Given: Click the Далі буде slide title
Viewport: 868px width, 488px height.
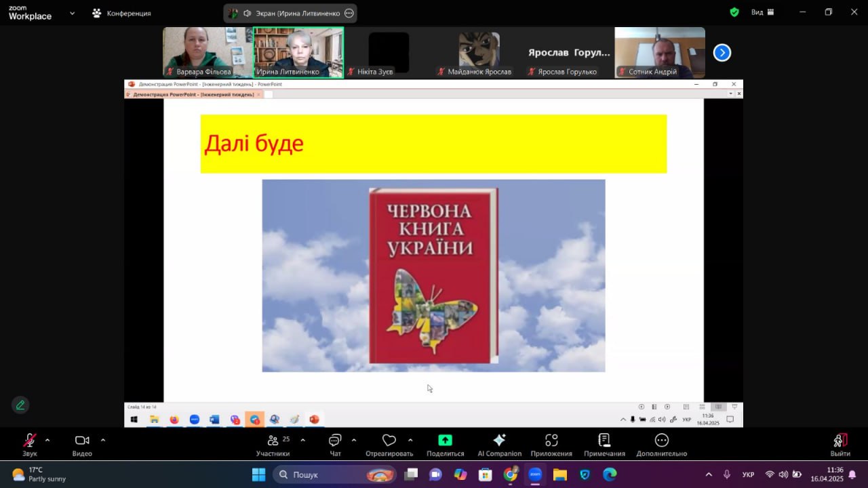Looking at the screenshot, I should [x=254, y=143].
